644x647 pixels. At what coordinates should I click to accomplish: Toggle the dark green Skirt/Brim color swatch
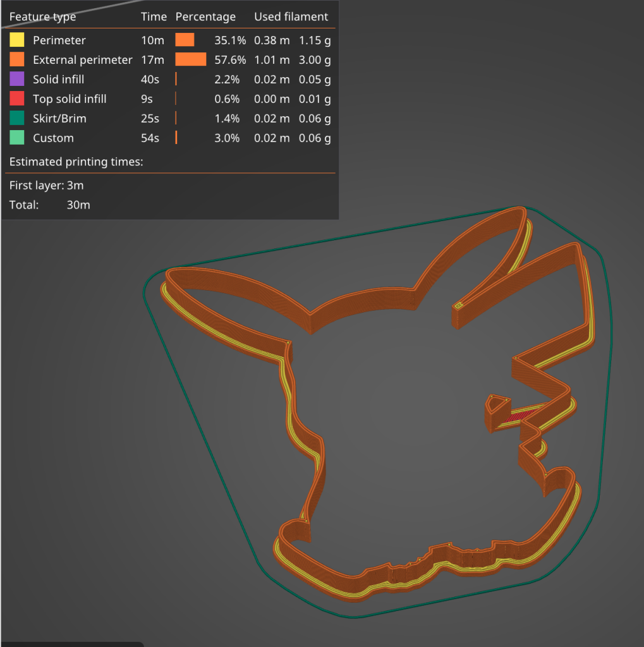[x=17, y=118]
